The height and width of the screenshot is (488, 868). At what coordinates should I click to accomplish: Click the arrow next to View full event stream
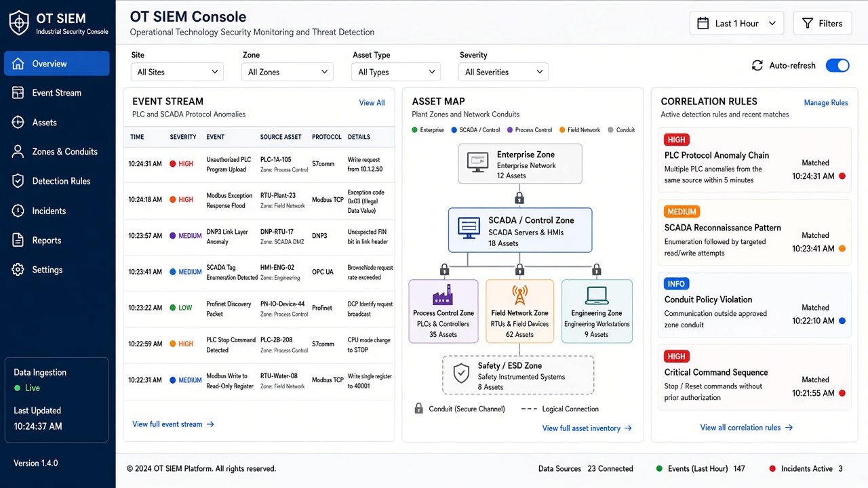tap(210, 424)
